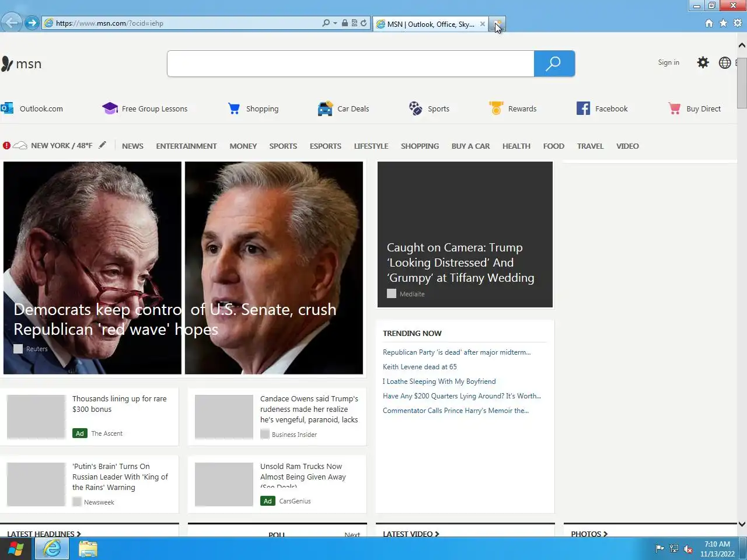The height and width of the screenshot is (560, 747).
Task: Open 'Putin's Brain' Turns On Russian Leader article
Action: [120, 477]
